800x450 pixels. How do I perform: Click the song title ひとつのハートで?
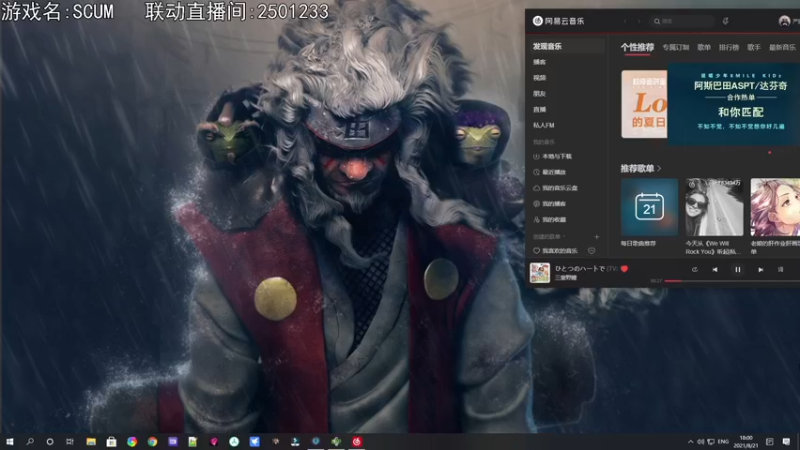580,268
